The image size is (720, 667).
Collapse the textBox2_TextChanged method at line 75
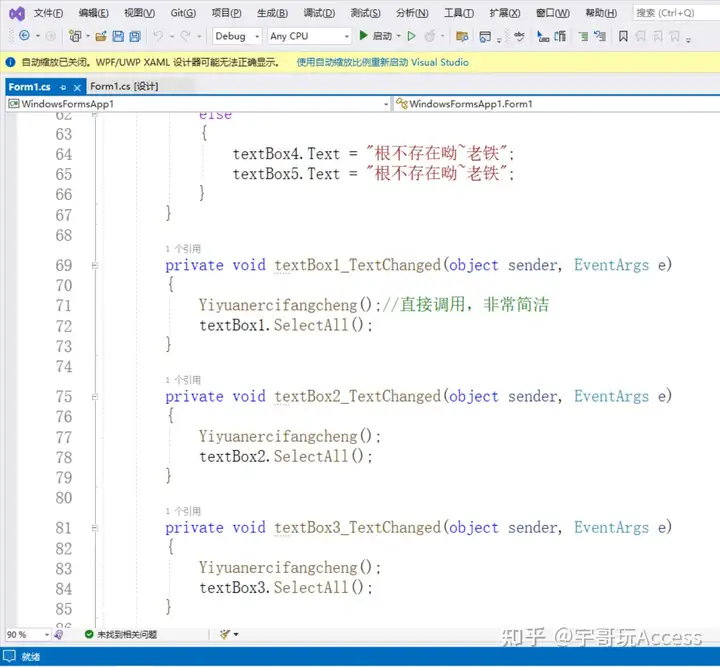[94, 397]
